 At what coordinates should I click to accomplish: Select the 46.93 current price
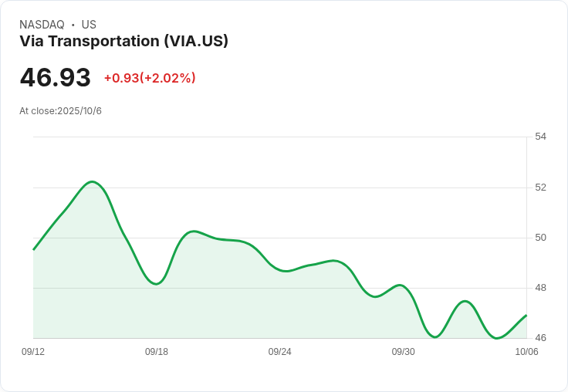pyautogui.click(x=55, y=77)
